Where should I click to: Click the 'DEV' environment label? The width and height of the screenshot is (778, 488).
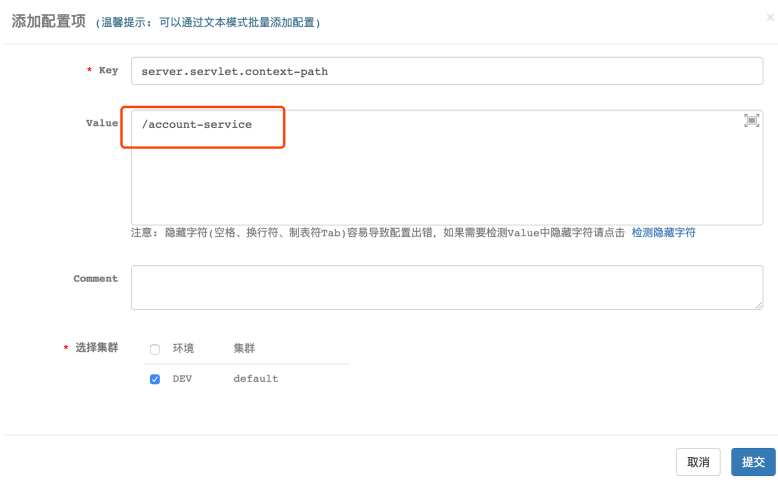[182, 379]
